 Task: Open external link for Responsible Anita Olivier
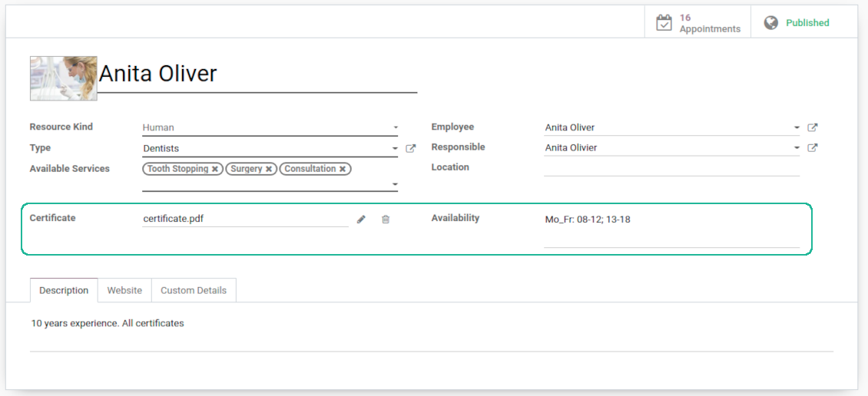(813, 148)
